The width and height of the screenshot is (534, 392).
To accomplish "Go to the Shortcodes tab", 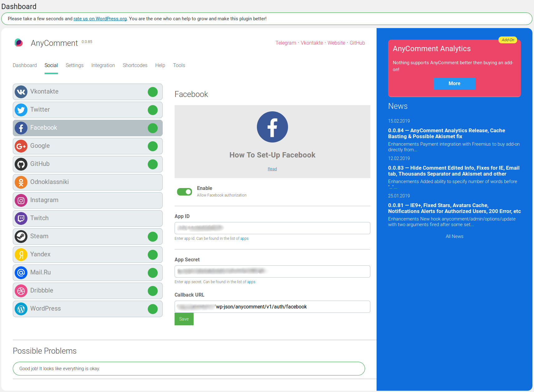I will [x=135, y=65].
